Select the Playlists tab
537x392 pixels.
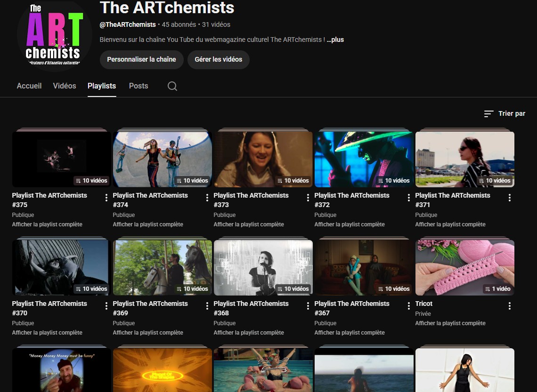pos(102,86)
